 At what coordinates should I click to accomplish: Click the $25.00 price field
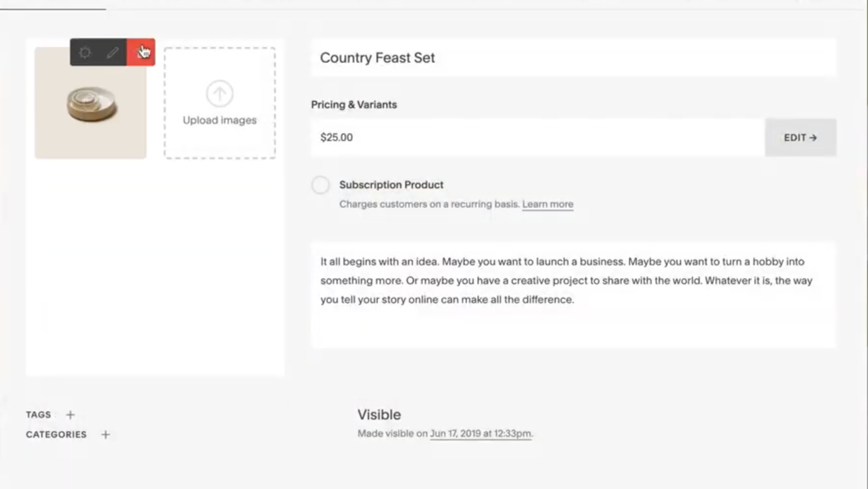[537, 137]
